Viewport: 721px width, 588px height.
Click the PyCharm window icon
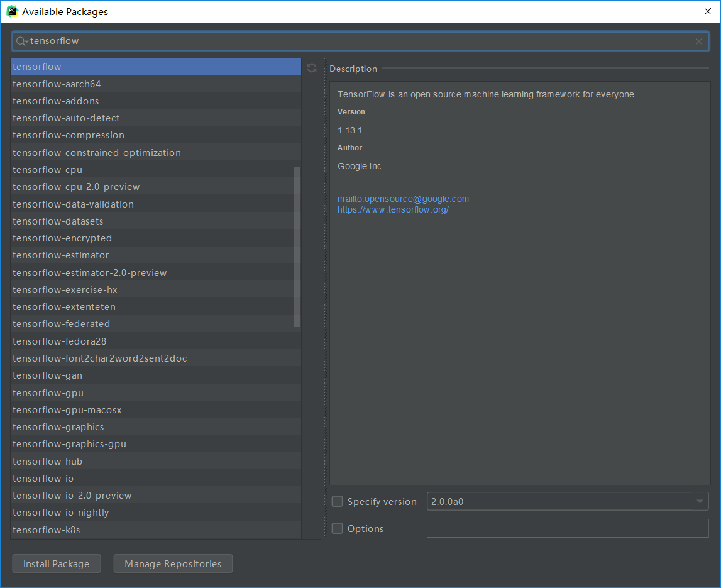pyautogui.click(x=12, y=11)
